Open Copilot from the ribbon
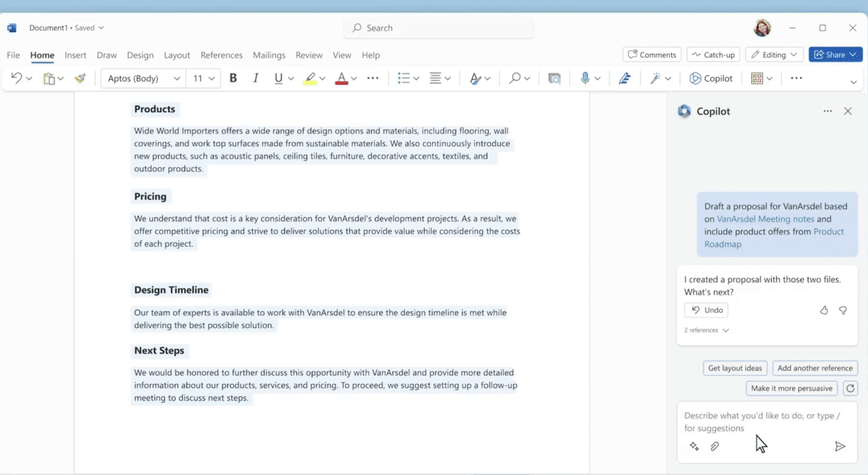Image resolution: width=868 pixels, height=475 pixels. 711,78
